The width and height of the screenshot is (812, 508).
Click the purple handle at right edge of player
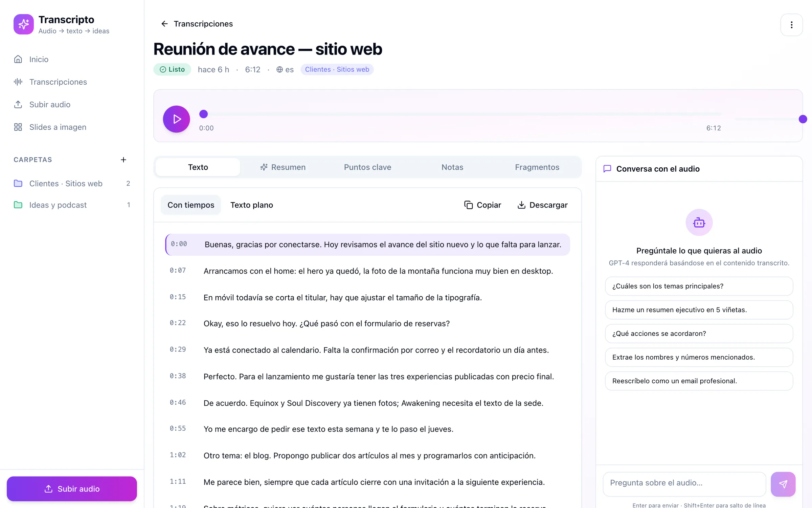pyautogui.click(x=803, y=119)
